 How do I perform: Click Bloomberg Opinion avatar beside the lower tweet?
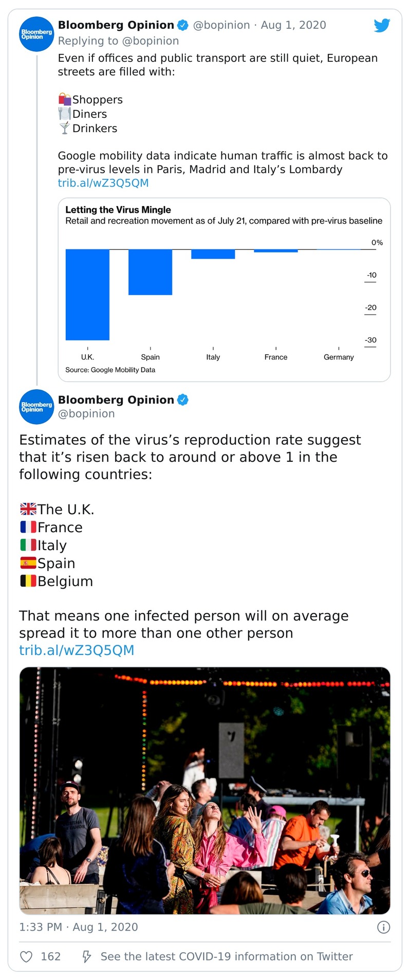(36, 407)
